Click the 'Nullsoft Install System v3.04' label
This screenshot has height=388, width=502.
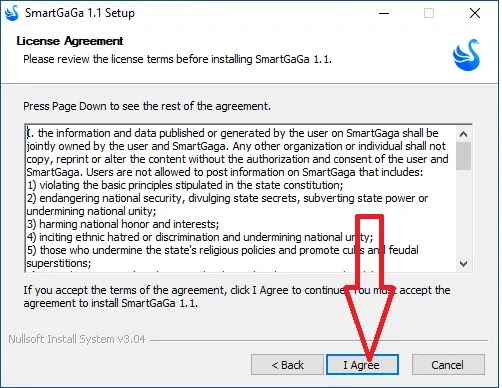click(x=77, y=339)
